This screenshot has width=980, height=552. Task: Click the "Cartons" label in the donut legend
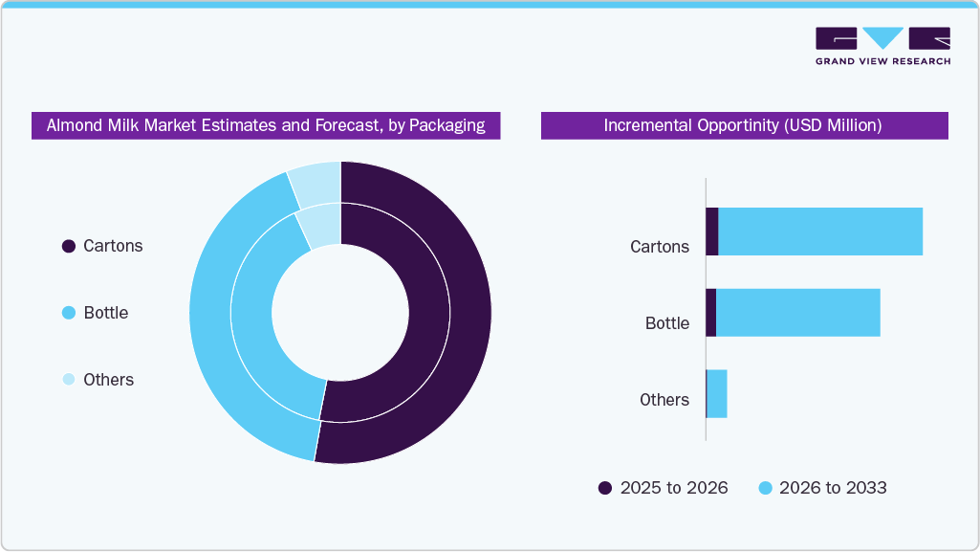click(113, 246)
